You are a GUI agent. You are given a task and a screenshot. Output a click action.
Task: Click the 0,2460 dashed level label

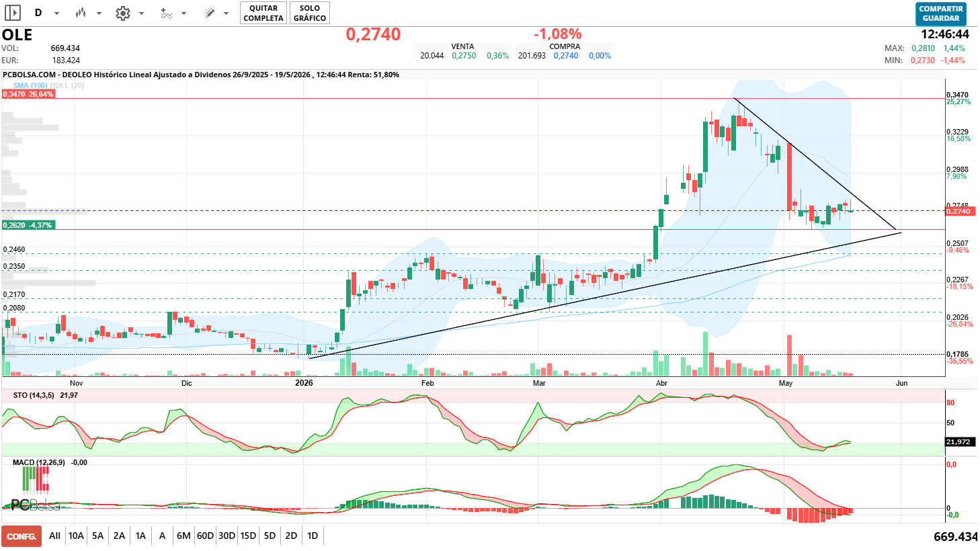tap(14, 249)
